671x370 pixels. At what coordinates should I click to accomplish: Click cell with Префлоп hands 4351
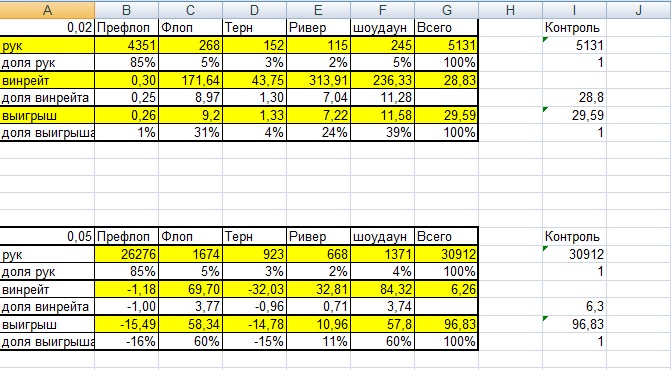[x=126, y=45]
